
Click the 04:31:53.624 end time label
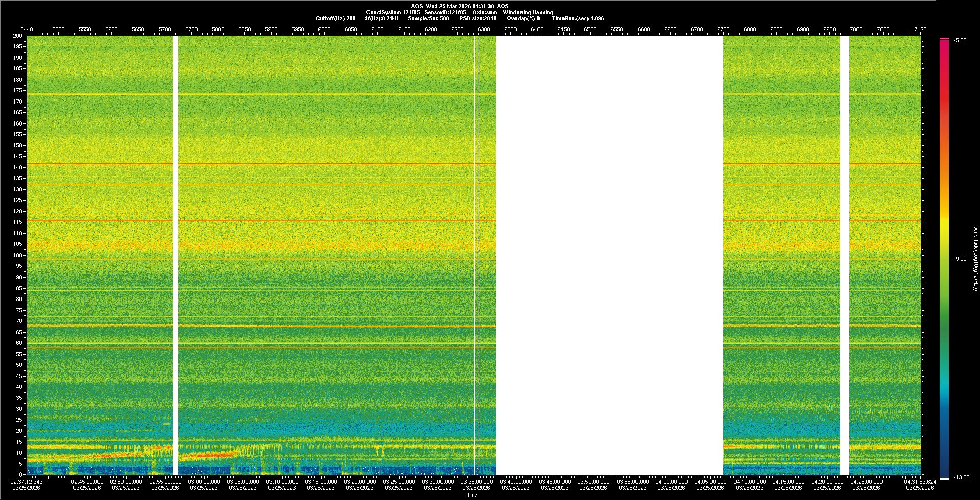(x=920, y=482)
